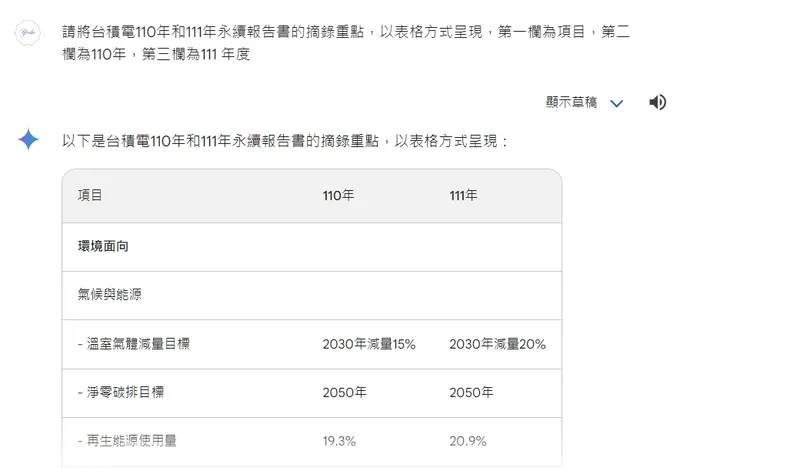The image size is (800, 468).
Task: Click 2050年 in the 111年 column
Action: tap(471, 392)
